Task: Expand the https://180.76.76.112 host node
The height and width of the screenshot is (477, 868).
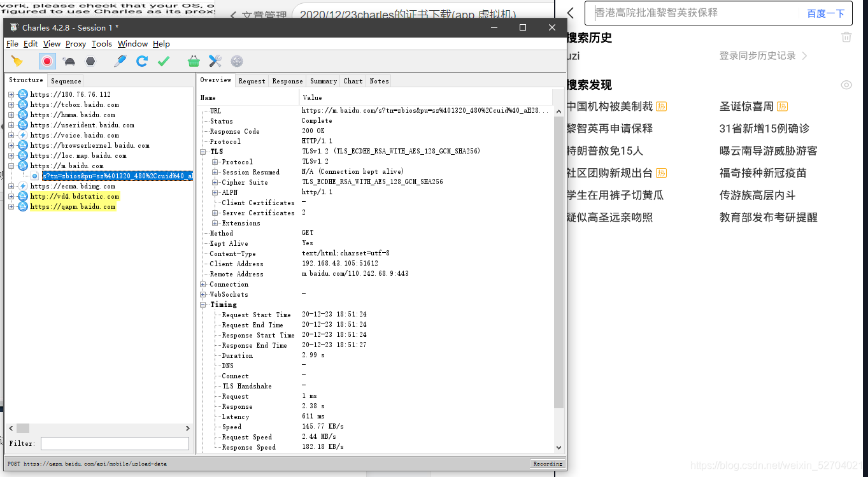Action: (11, 94)
